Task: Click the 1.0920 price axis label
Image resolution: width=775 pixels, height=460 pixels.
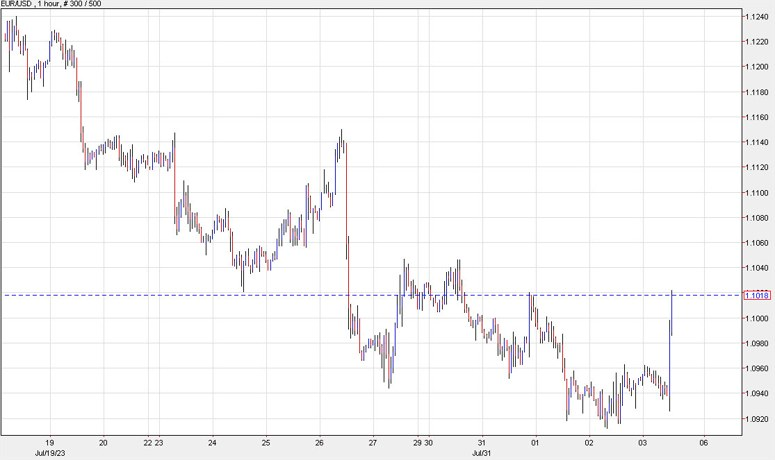Action: [756, 419]
